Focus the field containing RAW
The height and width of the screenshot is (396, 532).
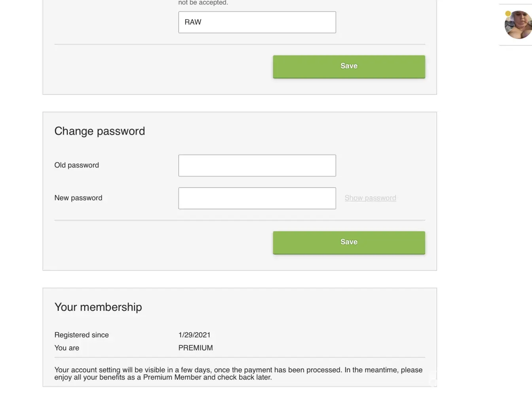point(257,22)
